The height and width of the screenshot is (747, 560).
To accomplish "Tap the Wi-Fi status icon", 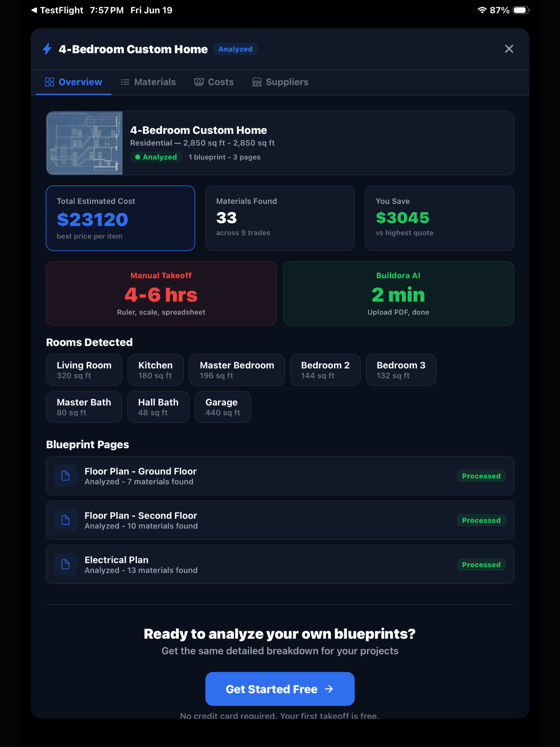I will (x=482, y=10).
